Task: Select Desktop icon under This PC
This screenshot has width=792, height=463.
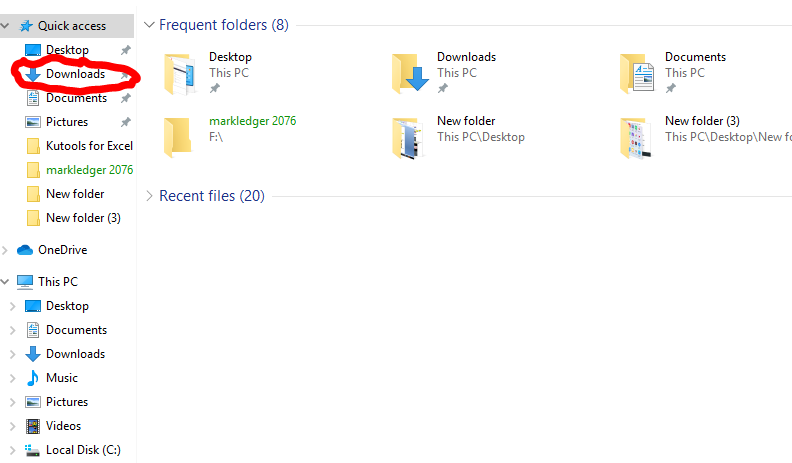Action: 33,306
